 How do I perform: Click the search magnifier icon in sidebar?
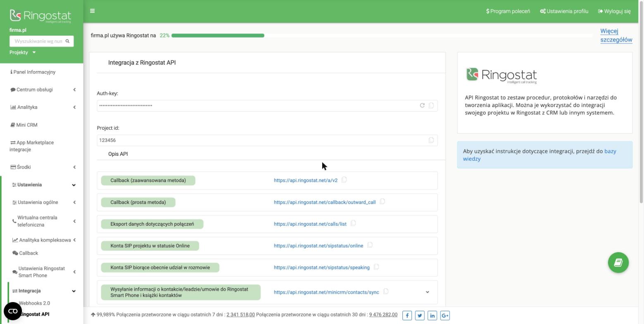(67, 41)
